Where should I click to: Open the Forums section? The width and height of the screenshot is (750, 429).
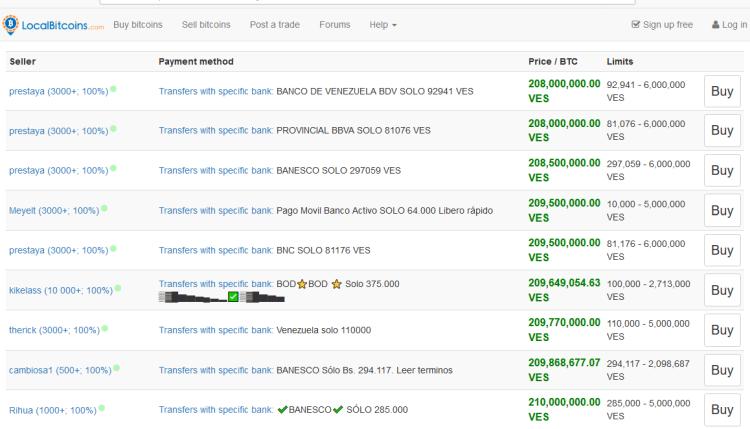coord(334,25)
